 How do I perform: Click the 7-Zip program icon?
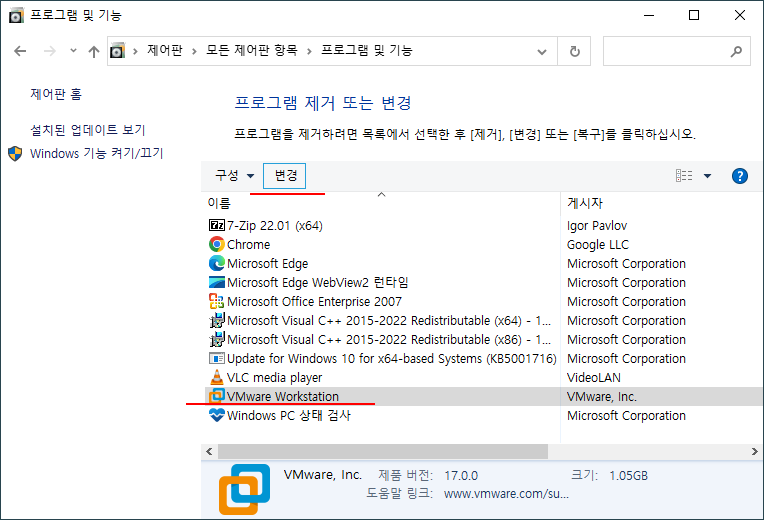coord(217,225)
